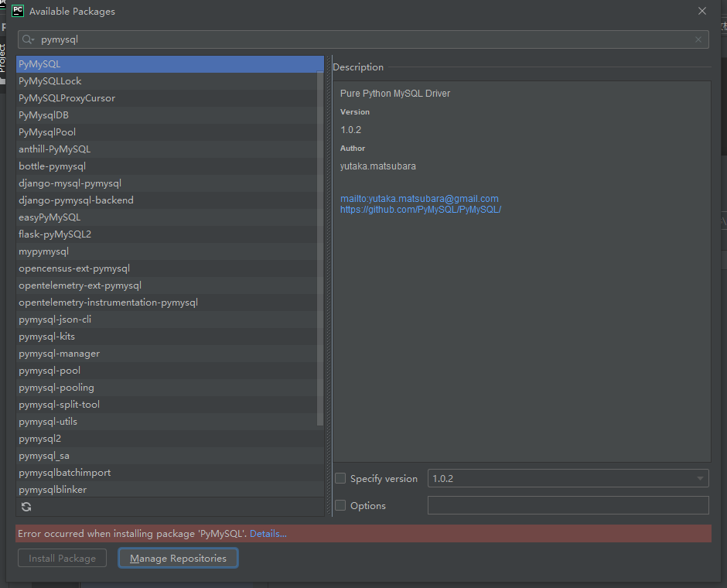727x588 pixels.
Task: Click the Options text field
Action: [x=568, y=505]
